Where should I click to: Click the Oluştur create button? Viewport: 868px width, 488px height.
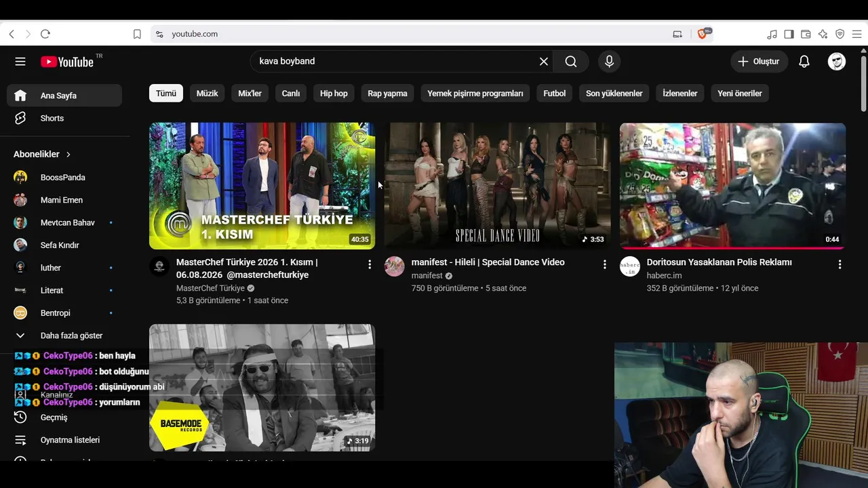(x=759, y=62)
